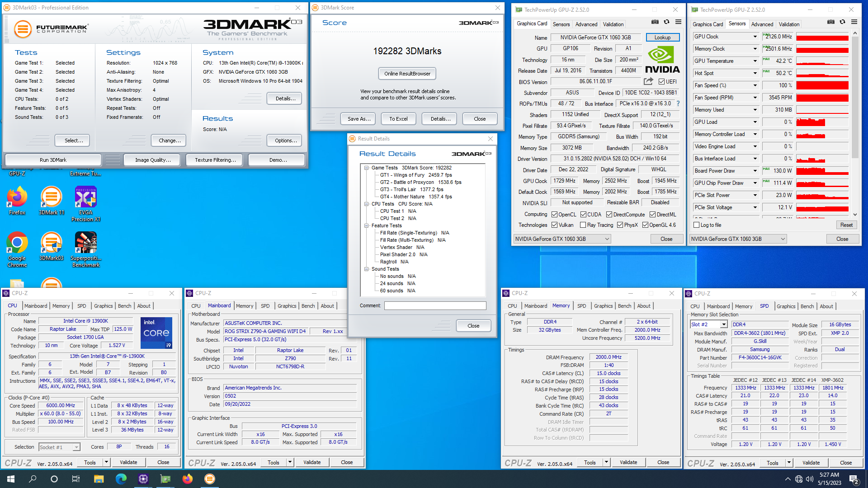Click the To Excel button

pos(398,119)
